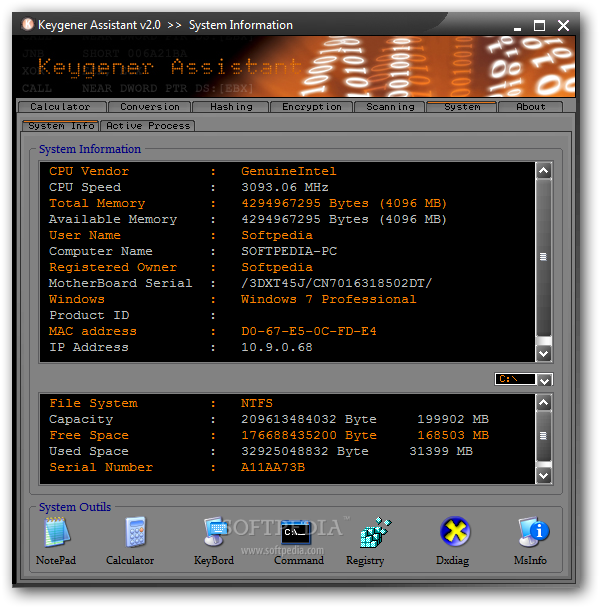Click the 199902 MB capacity figure

pos(453,419)
